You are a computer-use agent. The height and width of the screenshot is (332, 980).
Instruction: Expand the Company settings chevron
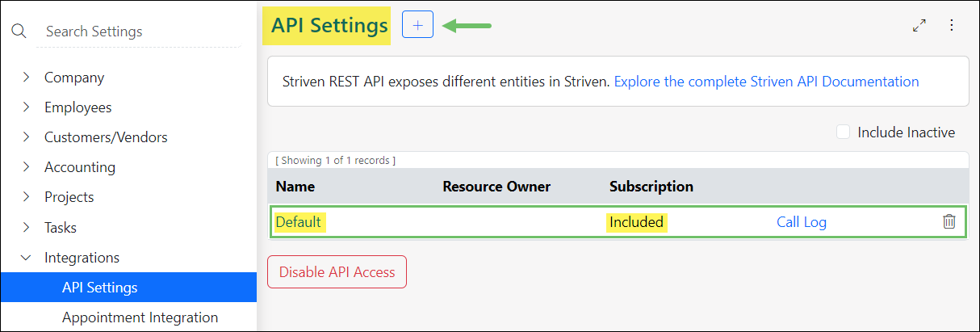point(27,78)
